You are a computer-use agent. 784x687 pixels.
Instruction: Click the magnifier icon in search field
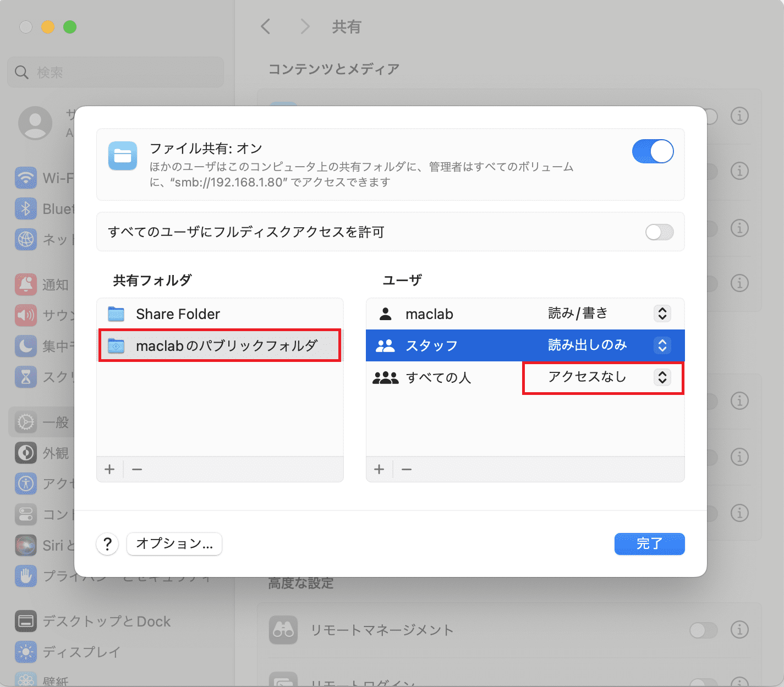[21, 72]
